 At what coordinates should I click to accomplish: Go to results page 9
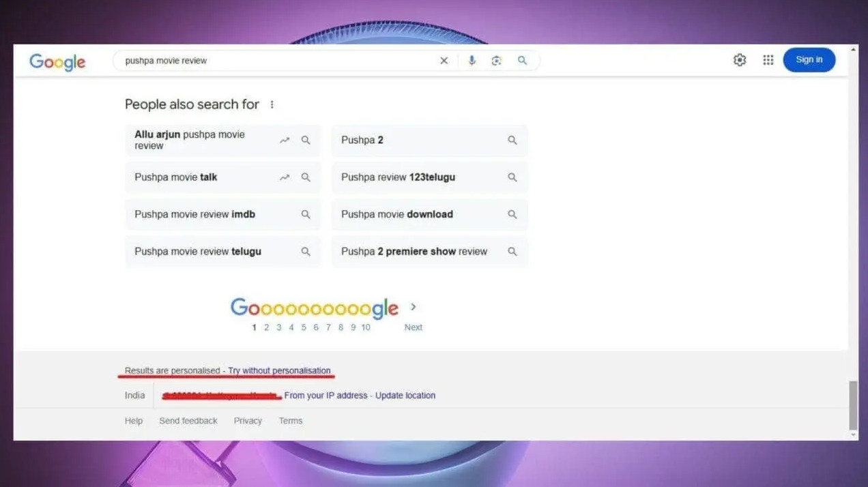(x=353, y=327)
